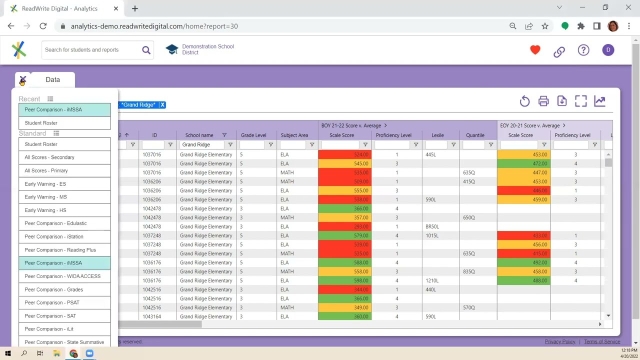
Task: Click the pinned menu icon left of Data tab
Action: 22,80
